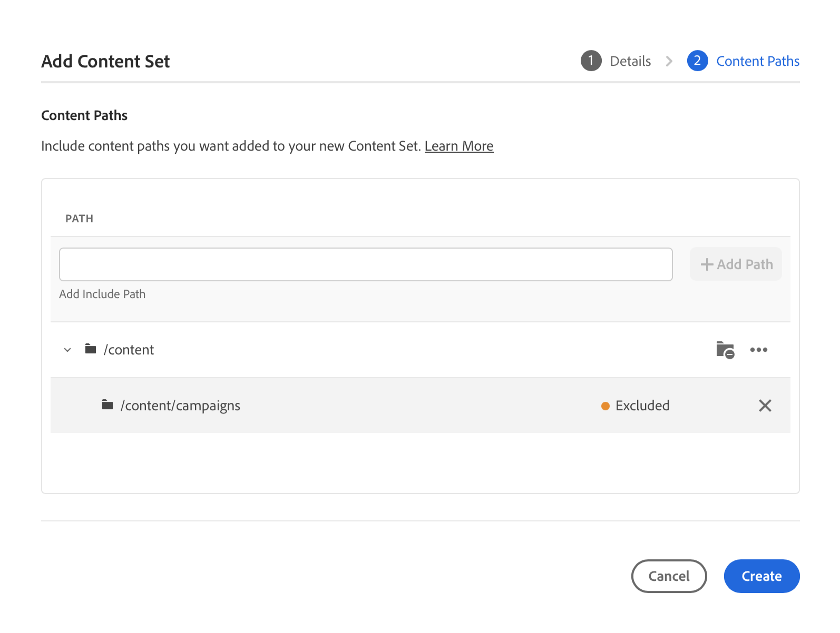This screenshot has height=633, width=840.
Task: Click the exclude sub-path folder icon
Action: [x=725, y=350]
